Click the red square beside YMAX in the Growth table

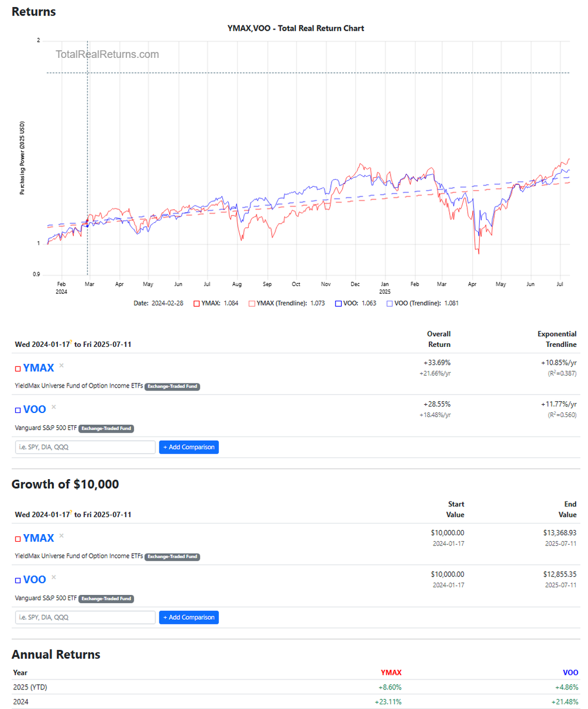18,539
